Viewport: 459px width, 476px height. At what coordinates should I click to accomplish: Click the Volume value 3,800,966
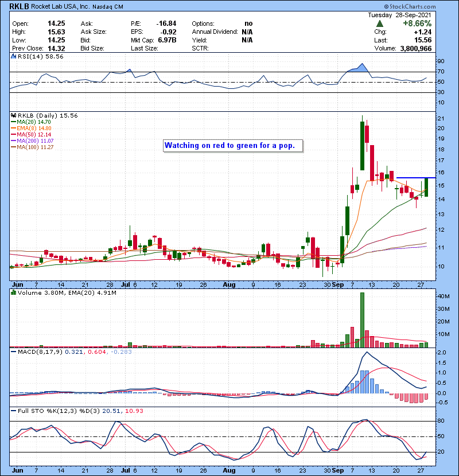click(416, 48)
